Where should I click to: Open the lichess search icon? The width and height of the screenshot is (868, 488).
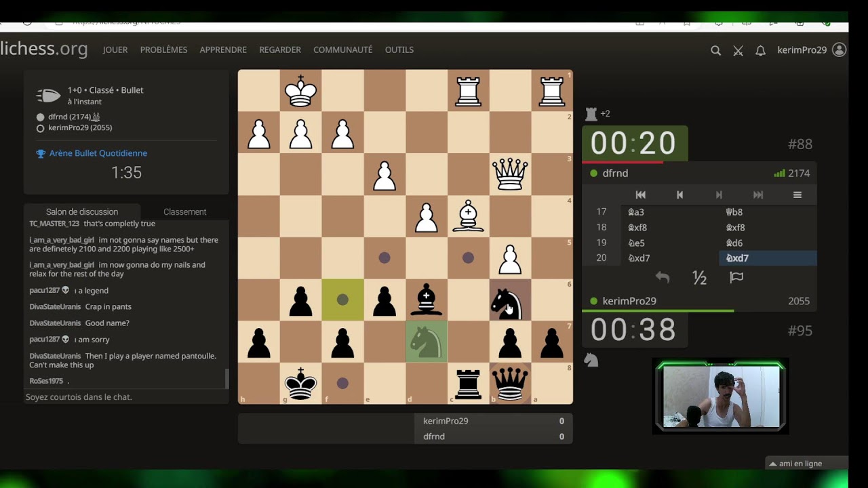tap(715, 50)
